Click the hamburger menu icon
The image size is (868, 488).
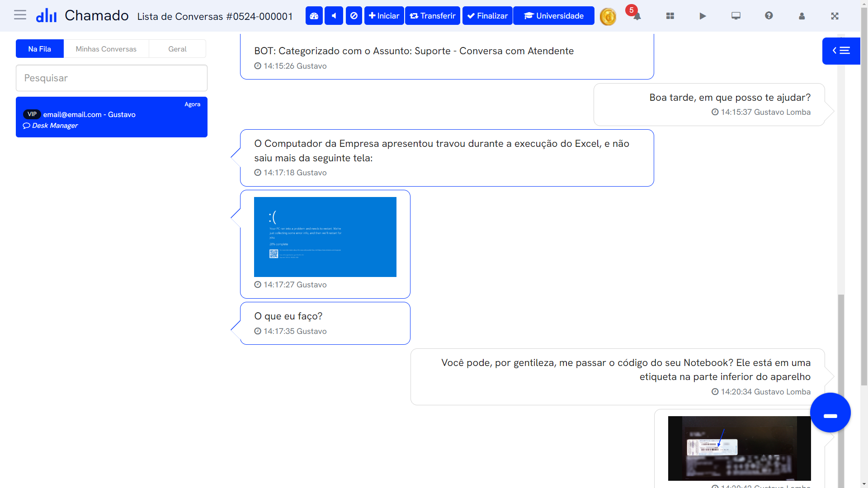tap(20, 15)
